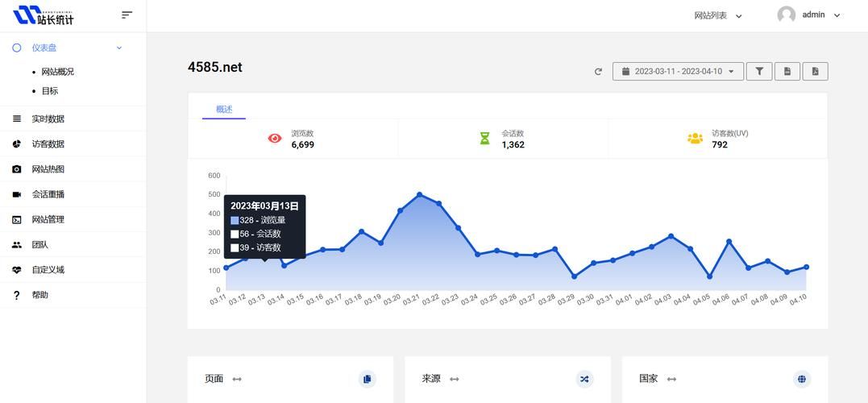Screen dimensions: 868x403
Task: Open the filter funnel button
Action: point(759,72)
